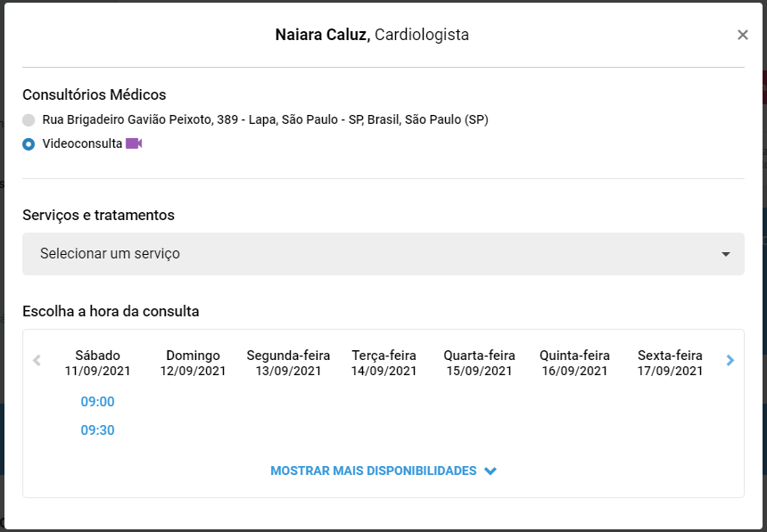Click the purple video camera icon
Screen dimensions: 767x532
pos(134,143)
